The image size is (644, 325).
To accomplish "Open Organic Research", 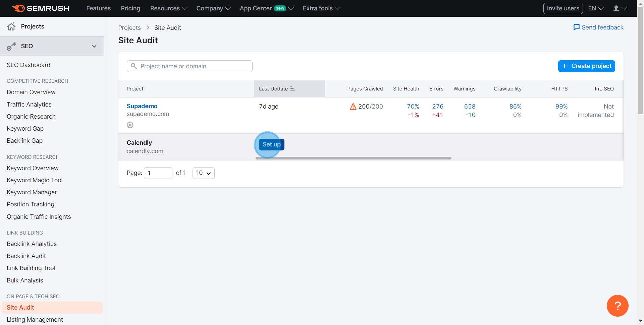I will [x=31, y=117].
